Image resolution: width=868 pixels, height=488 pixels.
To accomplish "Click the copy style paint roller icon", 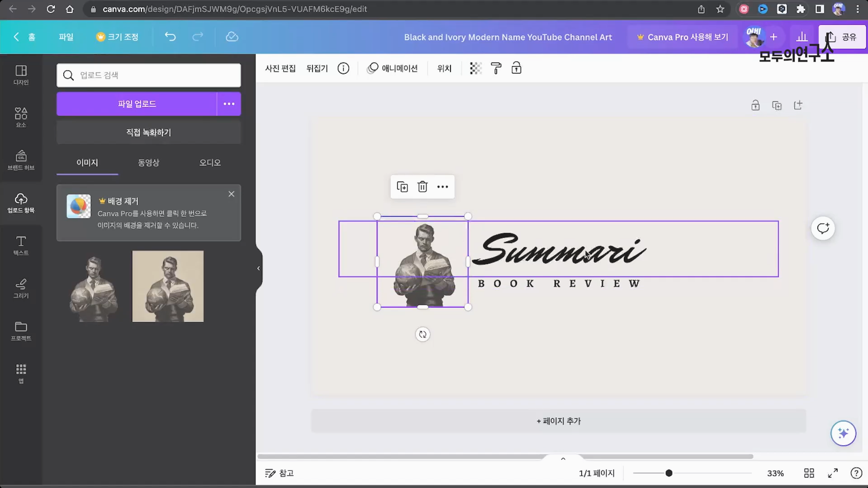I will click(x=496, y=68).
